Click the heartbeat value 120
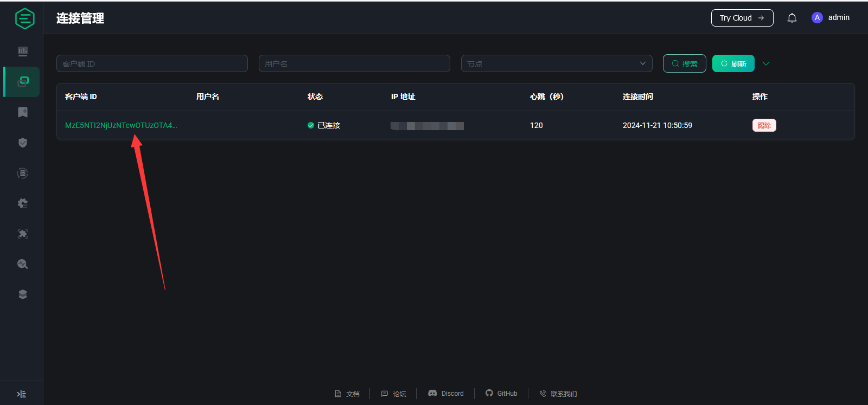The height and width of the screenshot is (405, 868). (537, 125)
